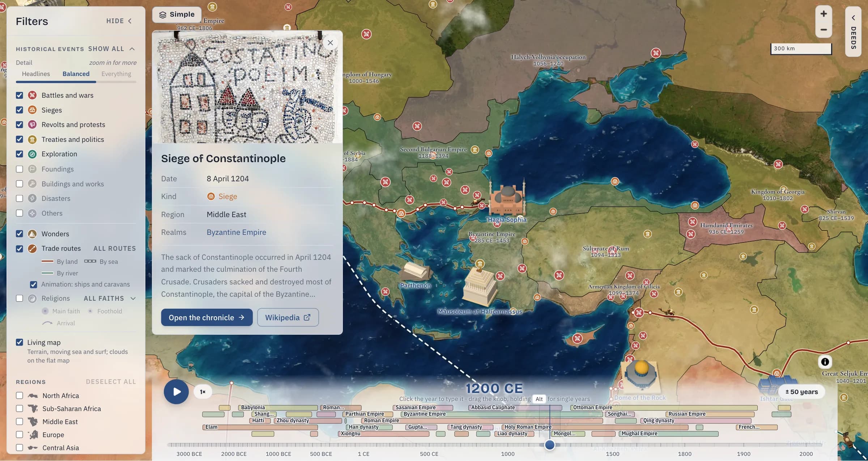Disable the Living map checkbox

20,342
